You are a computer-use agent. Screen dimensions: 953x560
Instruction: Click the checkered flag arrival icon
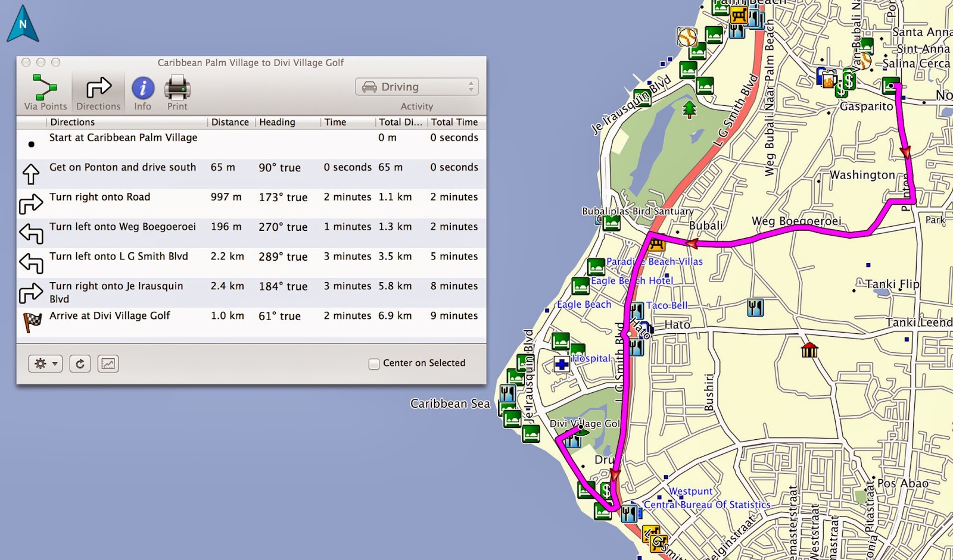(32, 322)
